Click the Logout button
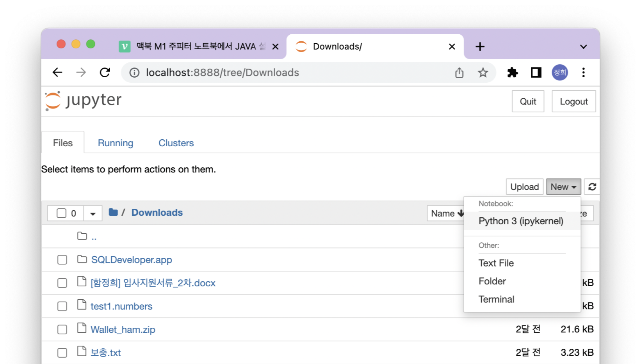641x364 pixels. pyautogui.click(x=574, y=101)
